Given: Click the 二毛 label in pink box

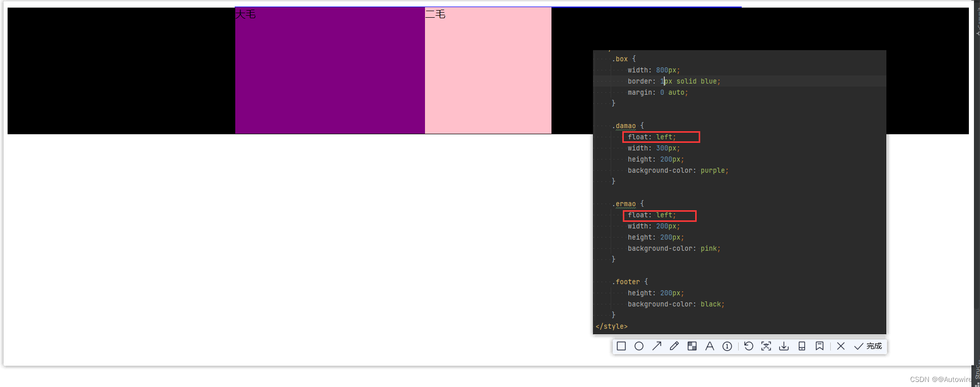Looking at the screenshot, I should pos(435,14).
